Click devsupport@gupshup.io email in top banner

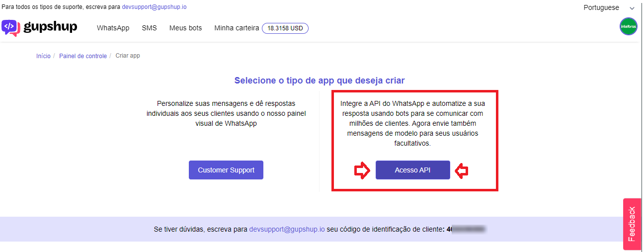(x=154, y=7)
